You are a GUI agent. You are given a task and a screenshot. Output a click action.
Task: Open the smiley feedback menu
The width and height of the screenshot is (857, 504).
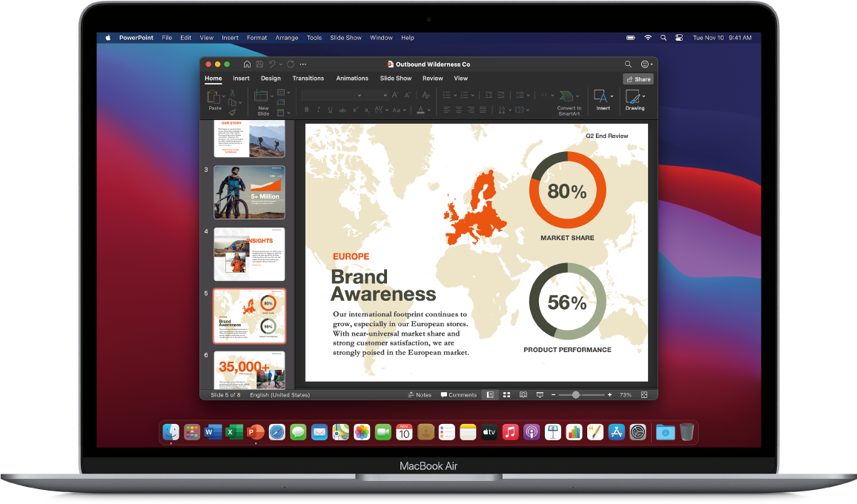click(x=645, y=64)
